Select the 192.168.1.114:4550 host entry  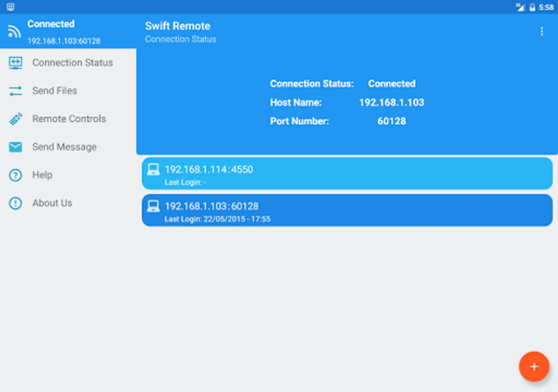coord(347,174)
